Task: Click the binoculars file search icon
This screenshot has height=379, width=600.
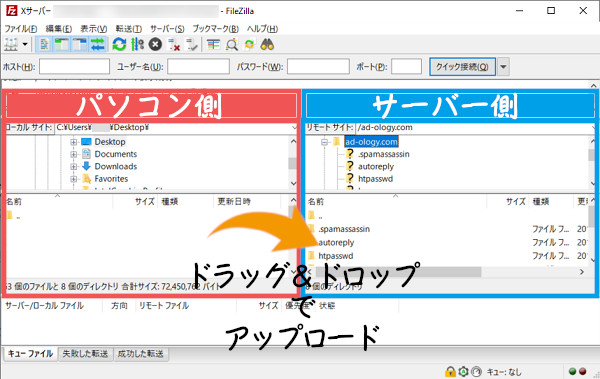Action: [267, 45]
